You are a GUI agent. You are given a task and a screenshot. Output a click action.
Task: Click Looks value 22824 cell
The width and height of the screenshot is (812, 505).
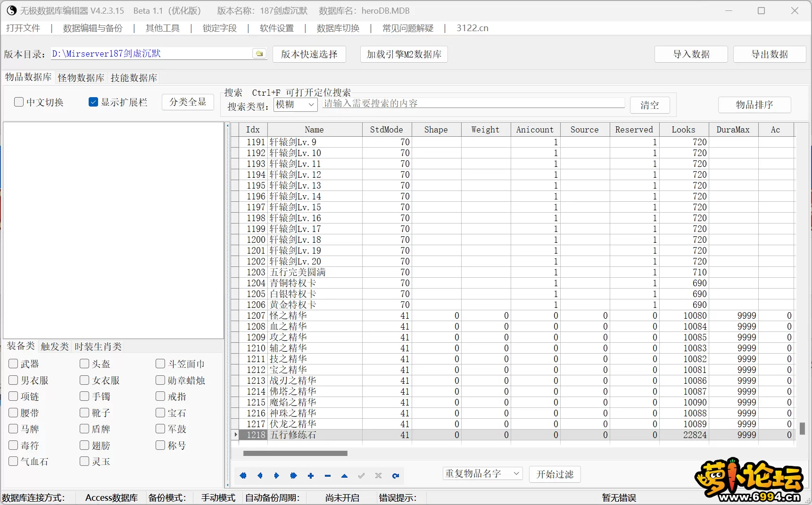(x=684, y=435)
